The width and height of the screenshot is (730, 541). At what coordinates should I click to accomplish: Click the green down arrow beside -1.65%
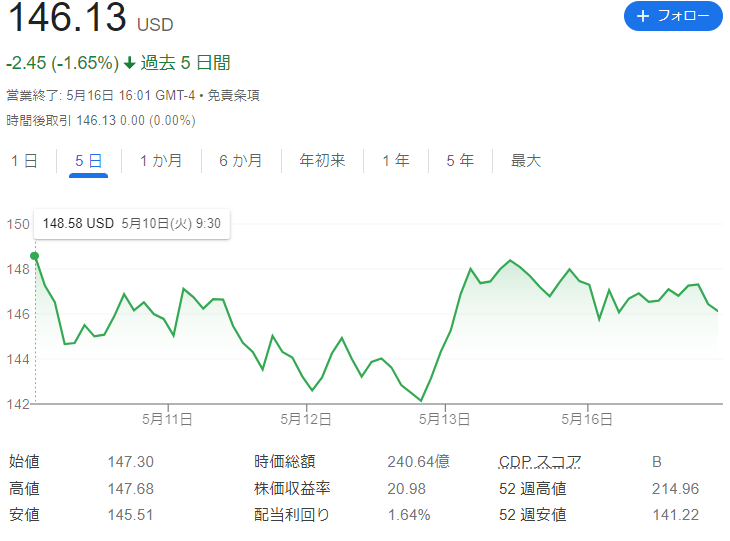[129, 63]
